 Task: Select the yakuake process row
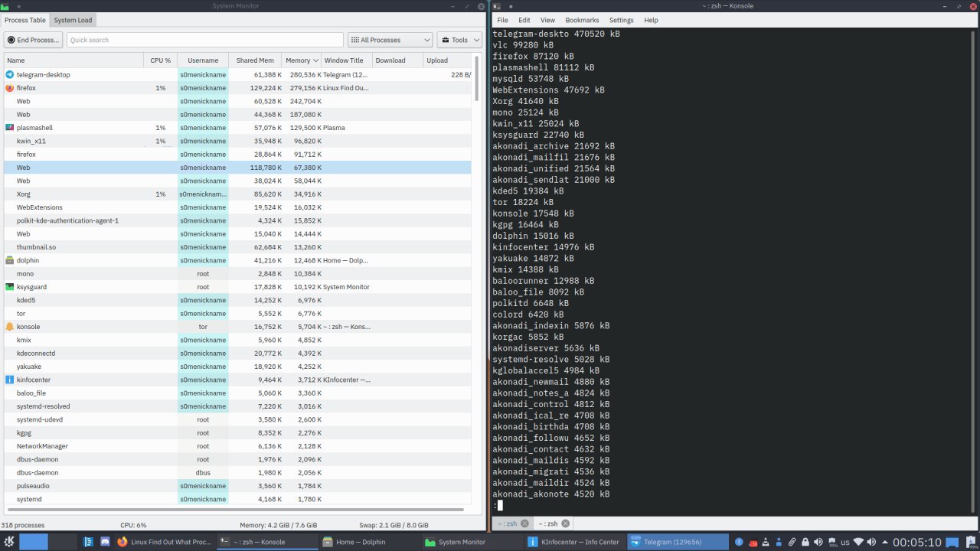237,367
